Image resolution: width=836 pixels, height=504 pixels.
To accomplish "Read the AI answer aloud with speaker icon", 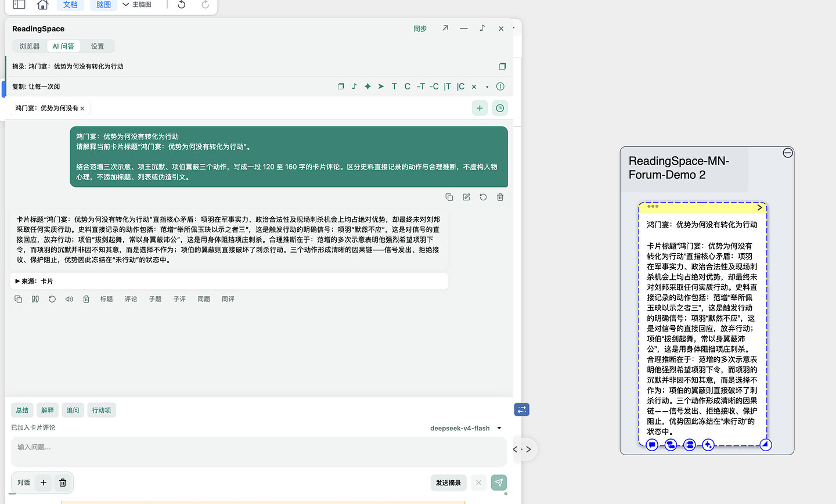I will pyautogui.click(x=69, y=299).
